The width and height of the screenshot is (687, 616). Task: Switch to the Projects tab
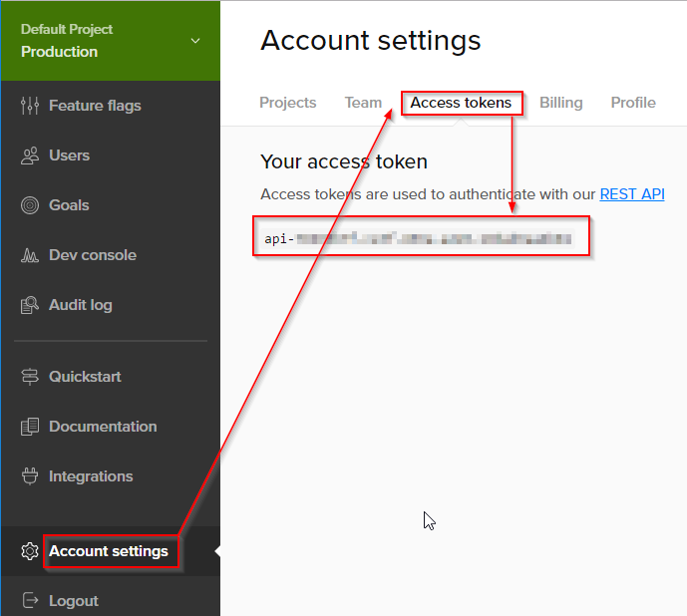point(287,103)
